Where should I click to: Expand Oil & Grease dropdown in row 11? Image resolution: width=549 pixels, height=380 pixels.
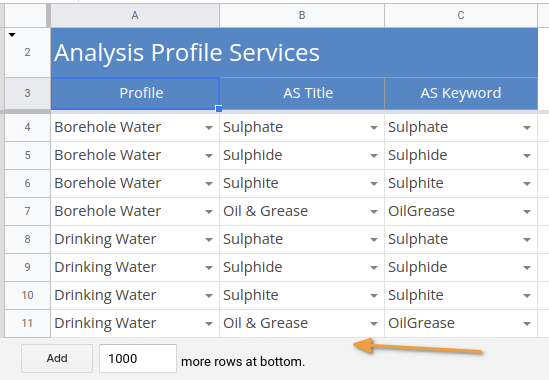tap(374, 324)
